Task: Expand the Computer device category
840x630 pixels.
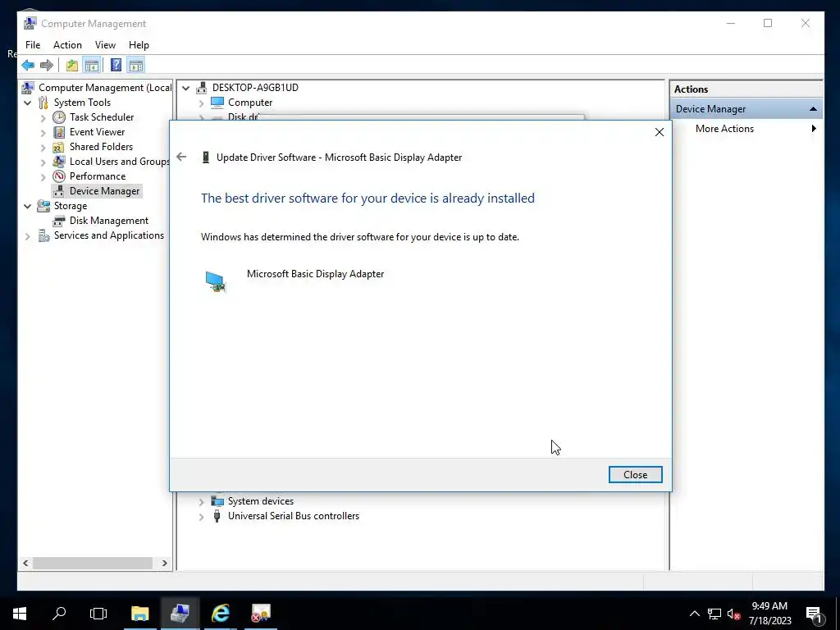Action: (202, 103)
